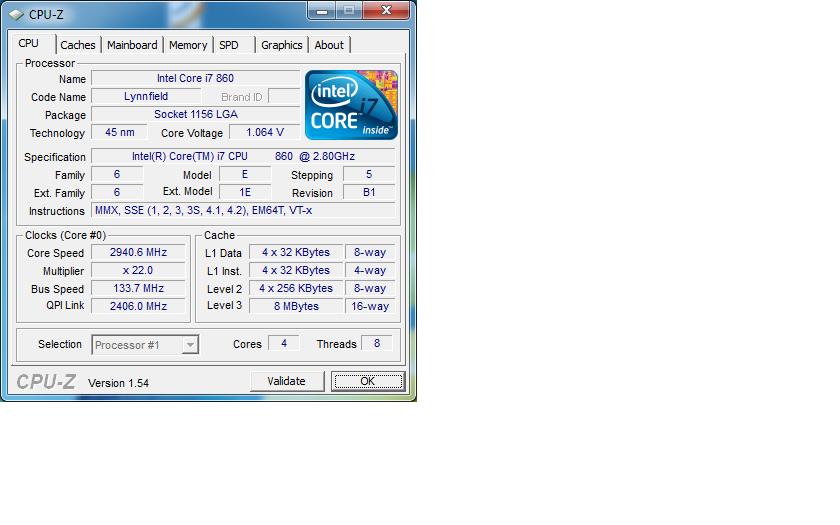Click the Intel Core i7 inside logo
This screenshot has height=525, width=840.
pos(351,105)
